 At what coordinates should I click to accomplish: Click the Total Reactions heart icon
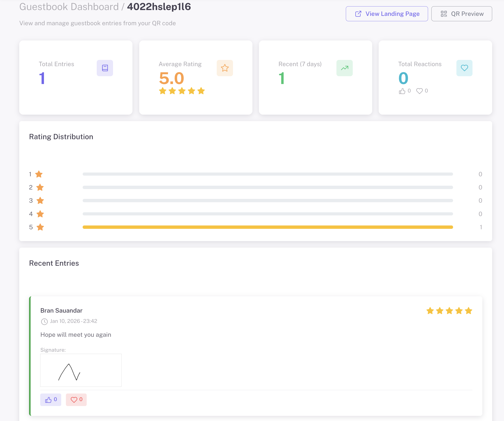click(x=464, y=68)
